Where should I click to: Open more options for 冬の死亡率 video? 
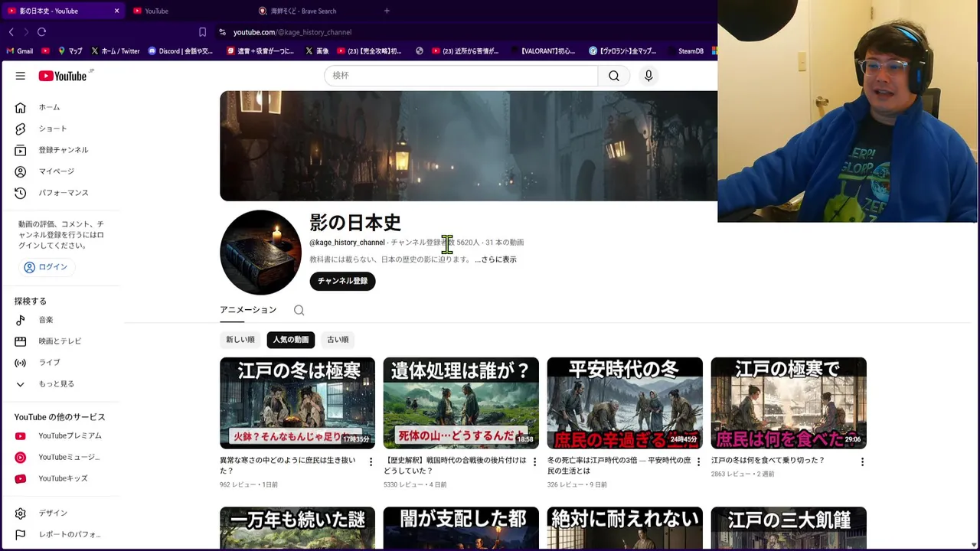click(x=698, y=461)
